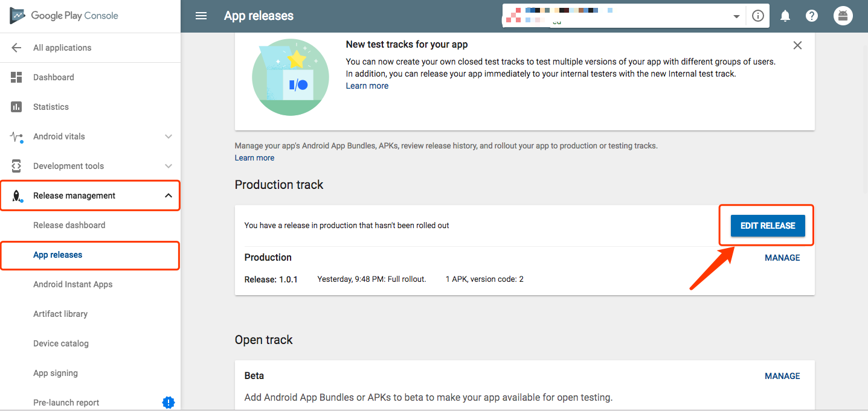Dismiss the New test tracks banner
Screen dimensions: 868x411
coord(797,45)
